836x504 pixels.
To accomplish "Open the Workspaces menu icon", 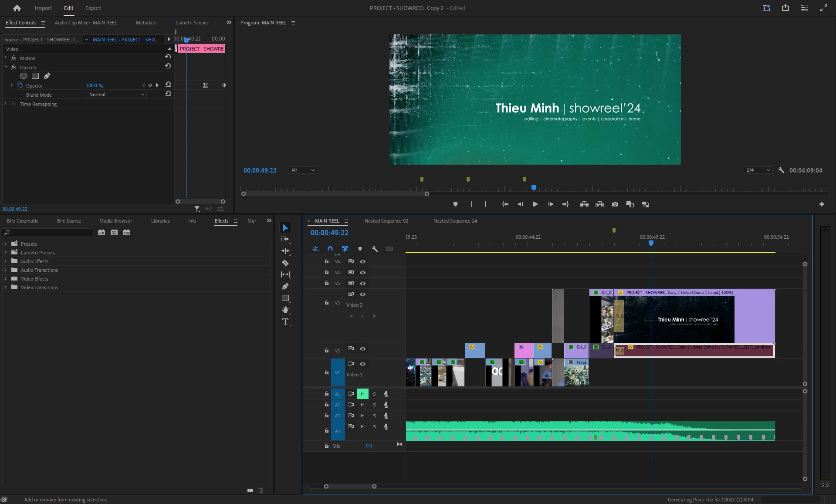I will point(805,8).
